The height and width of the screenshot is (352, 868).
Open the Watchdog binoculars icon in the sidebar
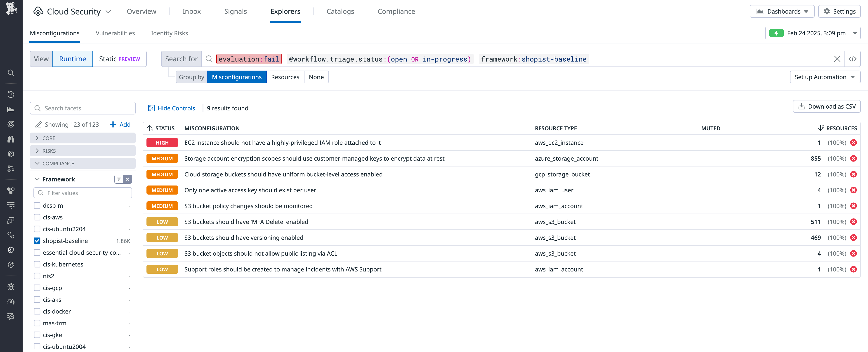click(x=11, y=139)
